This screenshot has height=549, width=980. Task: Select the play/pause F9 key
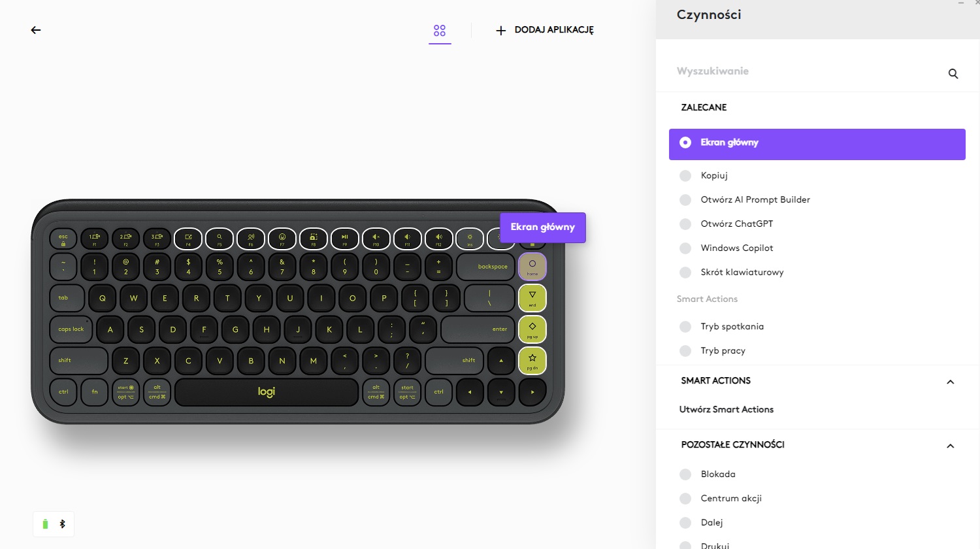click(x=345, y=239)
